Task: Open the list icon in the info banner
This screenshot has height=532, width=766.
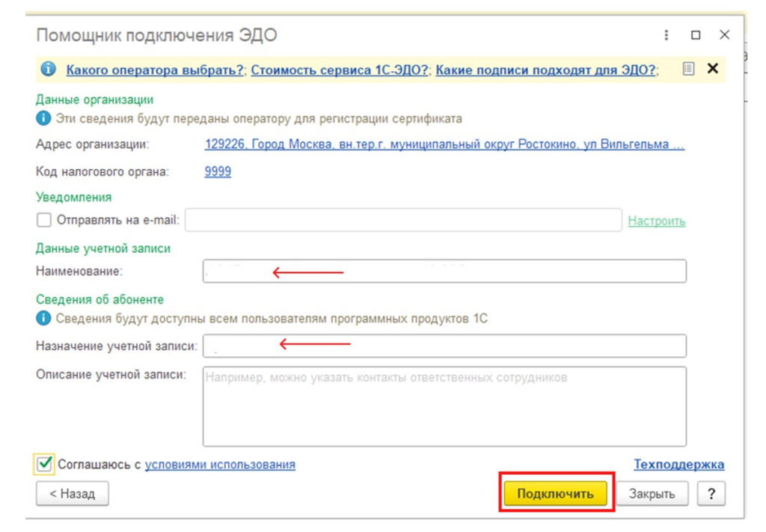Action: [x=688, y=69]
